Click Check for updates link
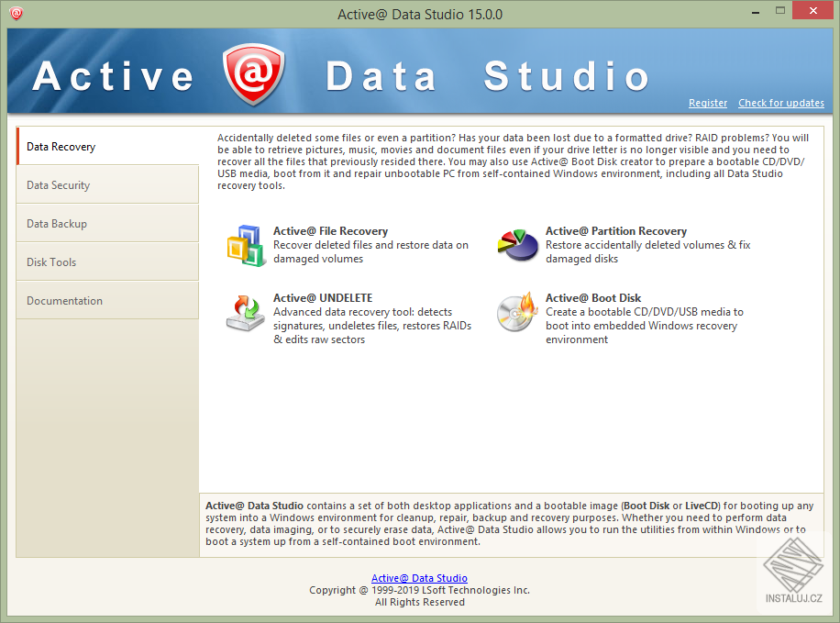This screenshot has width=840, height=623. tap(781, 103)
